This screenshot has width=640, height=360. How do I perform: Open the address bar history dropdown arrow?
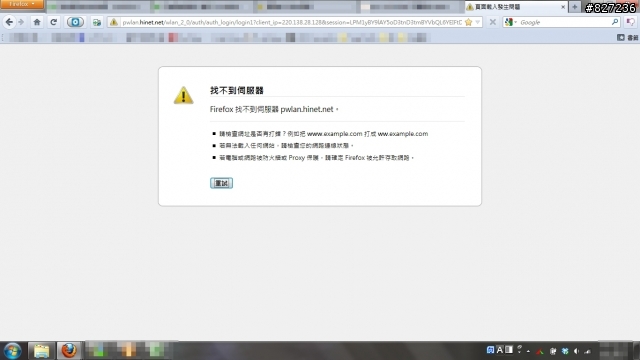point(478,22)
